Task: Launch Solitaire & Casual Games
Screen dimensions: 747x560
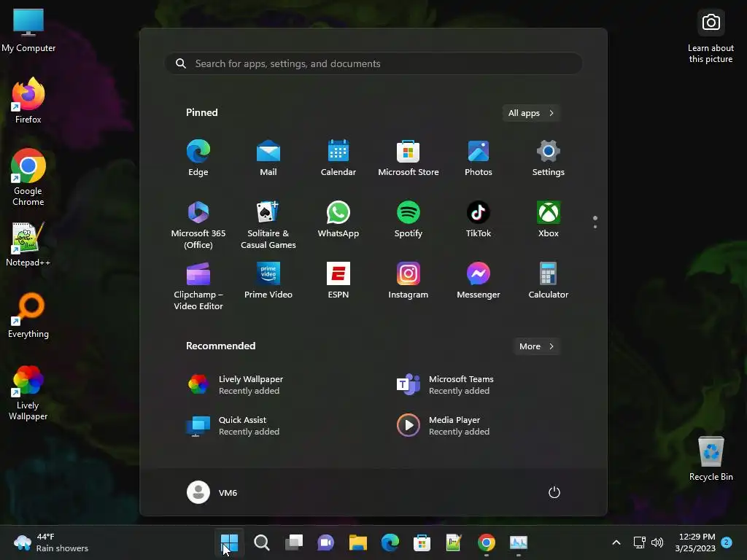Action: (x=268, y=225)
